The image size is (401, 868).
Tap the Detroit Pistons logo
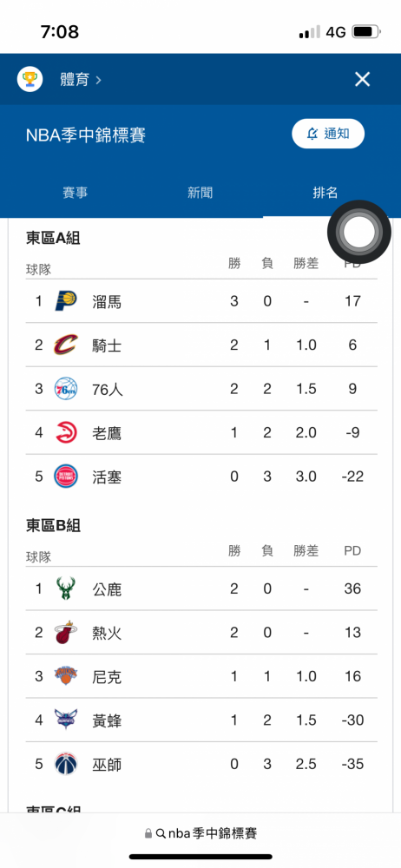click(x=66, y=477)
